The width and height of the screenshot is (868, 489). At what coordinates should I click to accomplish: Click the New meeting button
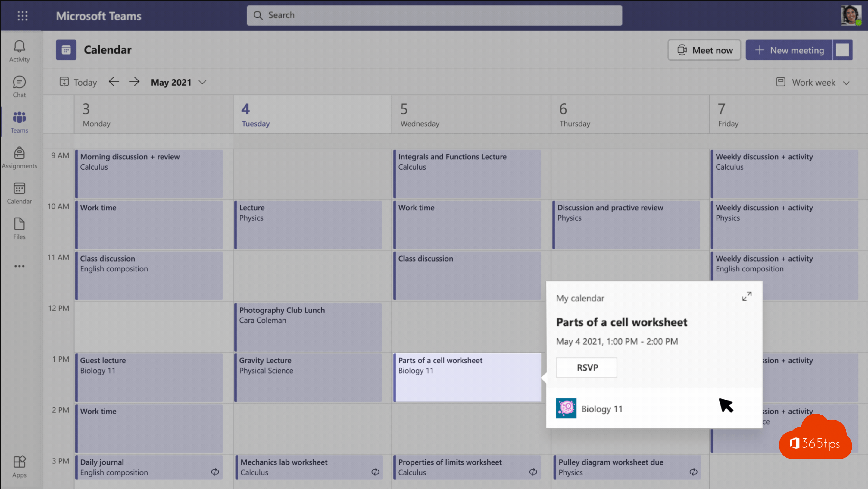(x=789, y=50)
